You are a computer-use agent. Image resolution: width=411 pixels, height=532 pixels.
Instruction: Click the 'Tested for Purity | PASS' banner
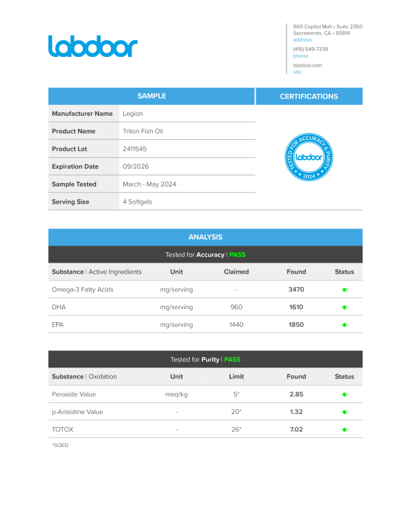coord(206,360)
